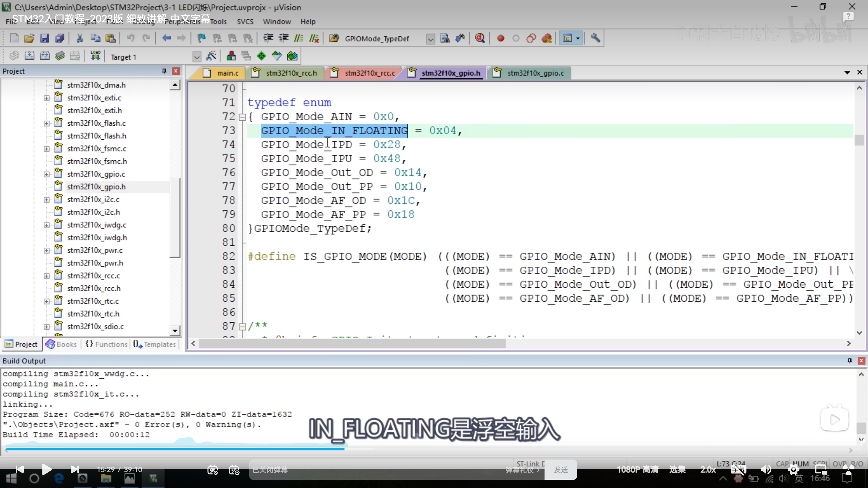Click the Open file folder icon
The image size is (868, 488).
point(29,38)
